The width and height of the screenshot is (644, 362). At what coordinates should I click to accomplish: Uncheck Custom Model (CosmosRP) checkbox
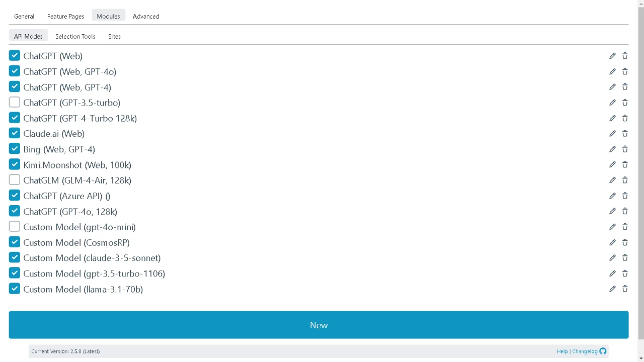14,242
